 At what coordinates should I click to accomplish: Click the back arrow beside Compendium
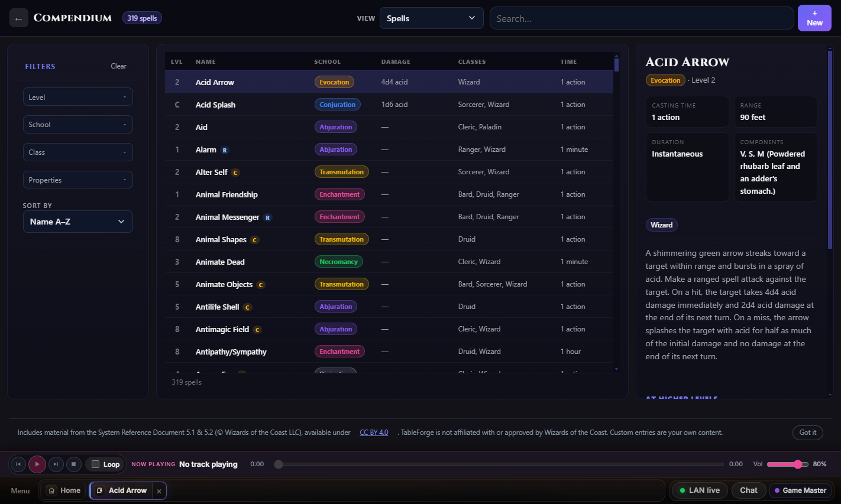click(x=18, y=18)
